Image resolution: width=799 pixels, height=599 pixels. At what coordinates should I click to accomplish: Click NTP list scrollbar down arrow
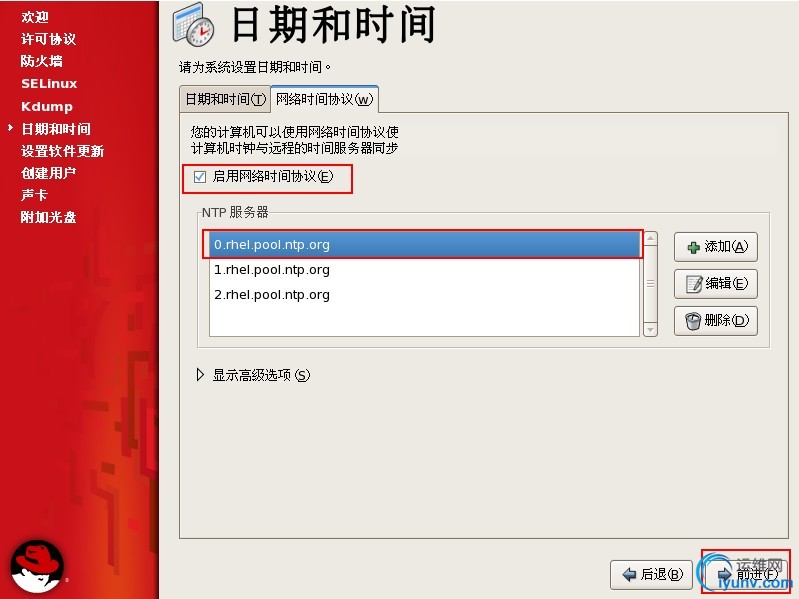(650, 330)
